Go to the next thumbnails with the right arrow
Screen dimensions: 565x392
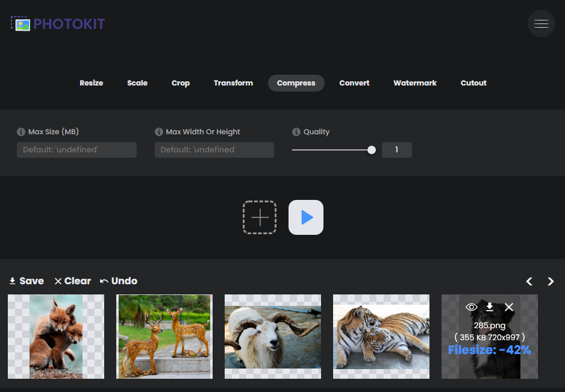tap(551, 281)
